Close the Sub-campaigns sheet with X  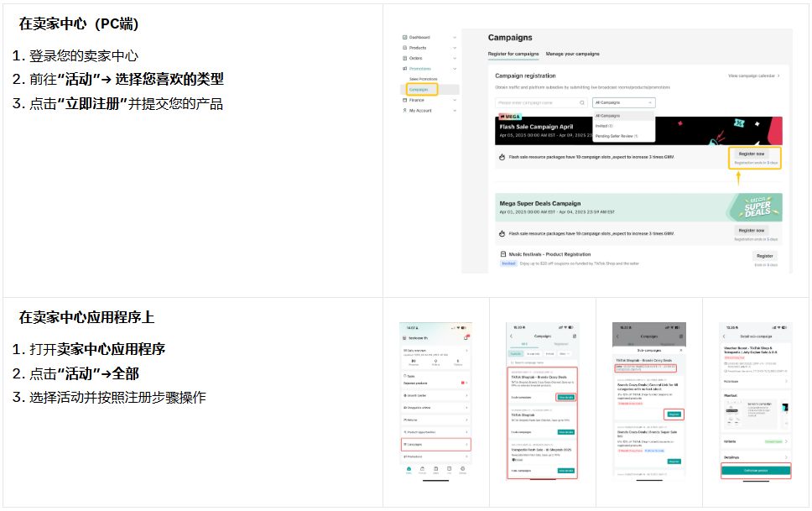pos(680,349)
